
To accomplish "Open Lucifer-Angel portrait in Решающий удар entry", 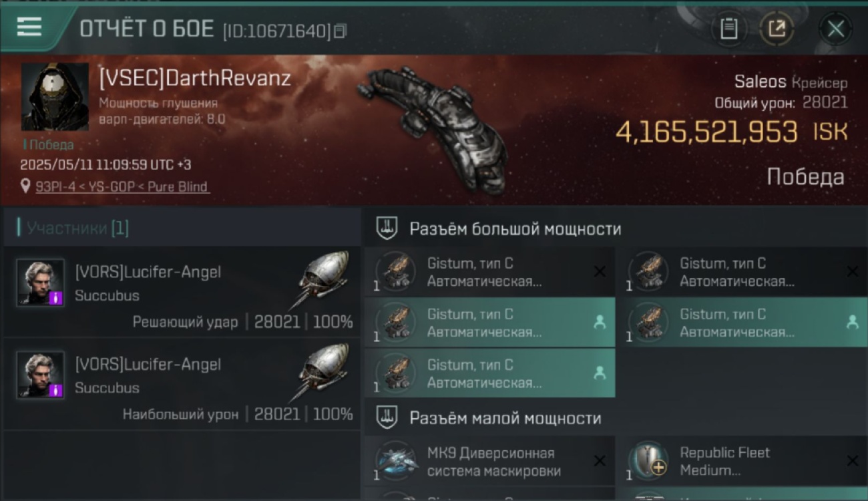I will click(41, 283).
